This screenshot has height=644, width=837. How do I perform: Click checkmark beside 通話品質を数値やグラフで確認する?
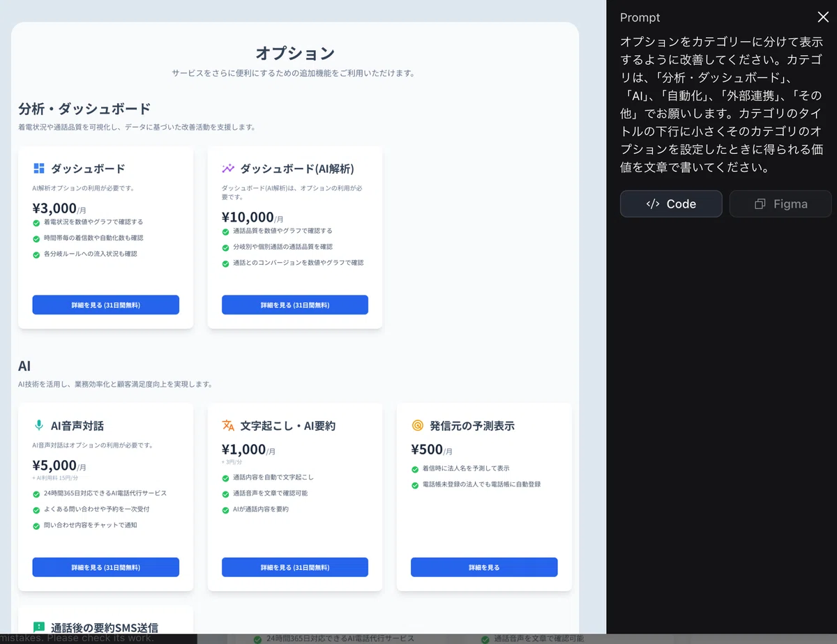pos(225,231)
